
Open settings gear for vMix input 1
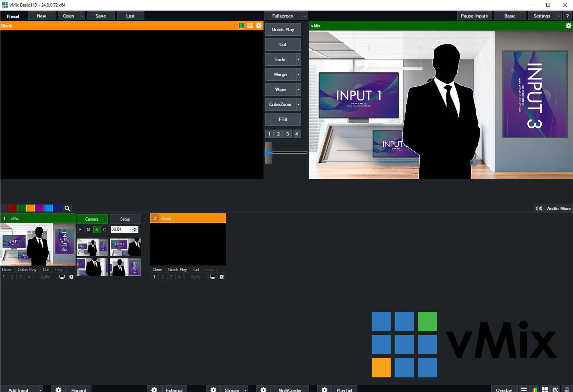click(x=71, y=277)
